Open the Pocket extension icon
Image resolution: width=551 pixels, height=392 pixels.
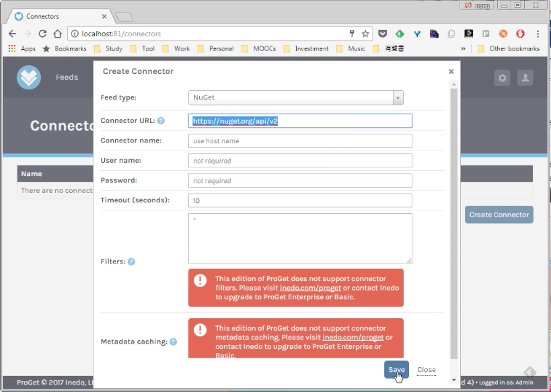click(383, 34)
